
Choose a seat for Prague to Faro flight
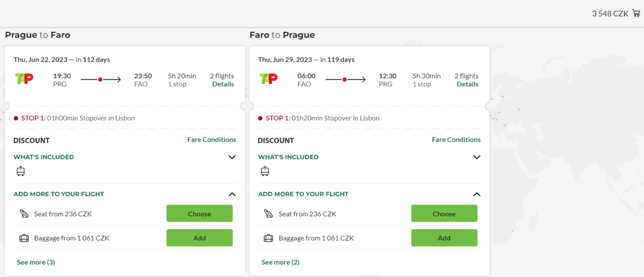point(200,214)
